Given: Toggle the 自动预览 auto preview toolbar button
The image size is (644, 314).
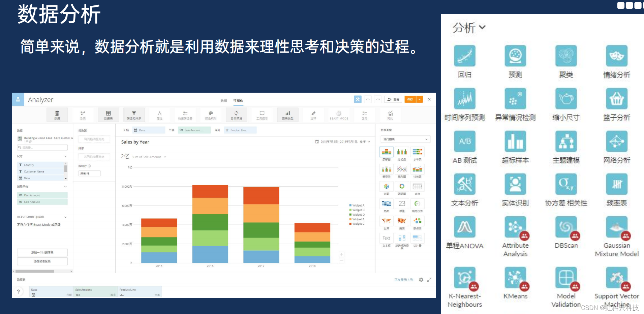Looking at the screenshot, I should [x=237, y=115].
